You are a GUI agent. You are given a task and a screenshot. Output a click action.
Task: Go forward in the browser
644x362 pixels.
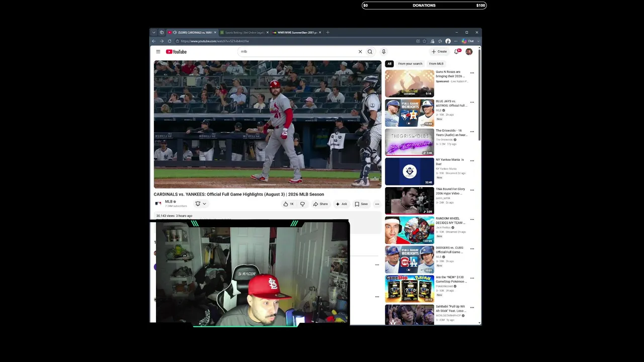click(162, 41)
